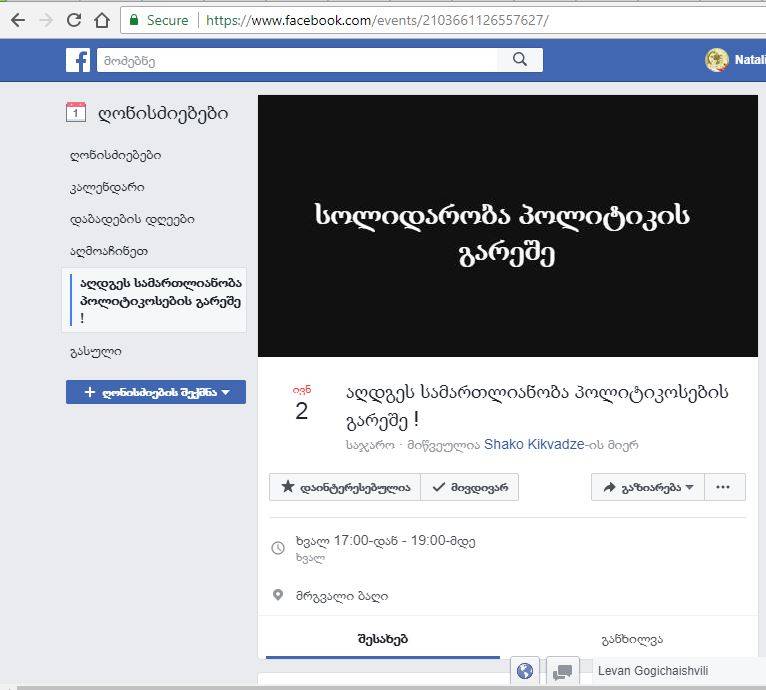This screenshot has height=690, width=766.
Task: Mark interested with the star button
Action: (345, 487)
